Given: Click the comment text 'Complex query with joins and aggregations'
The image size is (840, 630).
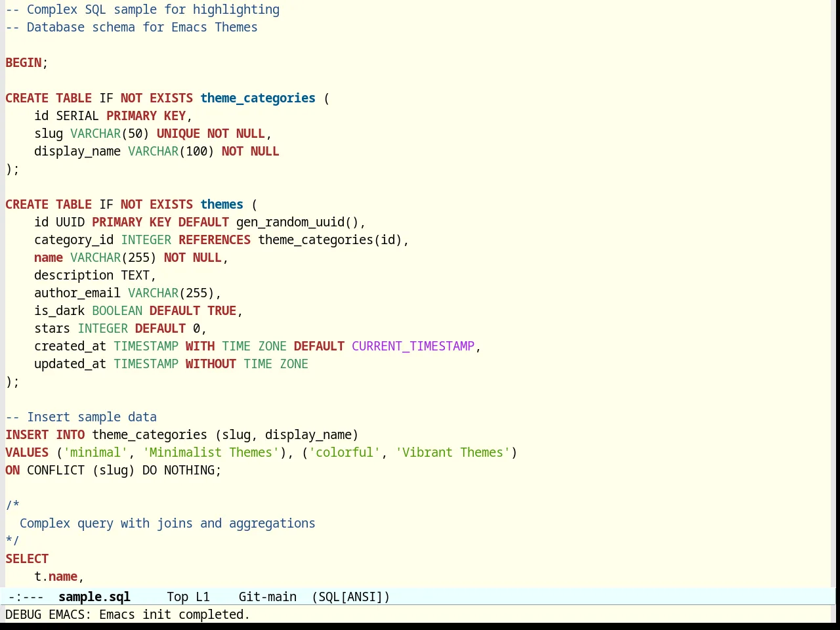Looking at the screenshot, I should click(x=167, y=523).
